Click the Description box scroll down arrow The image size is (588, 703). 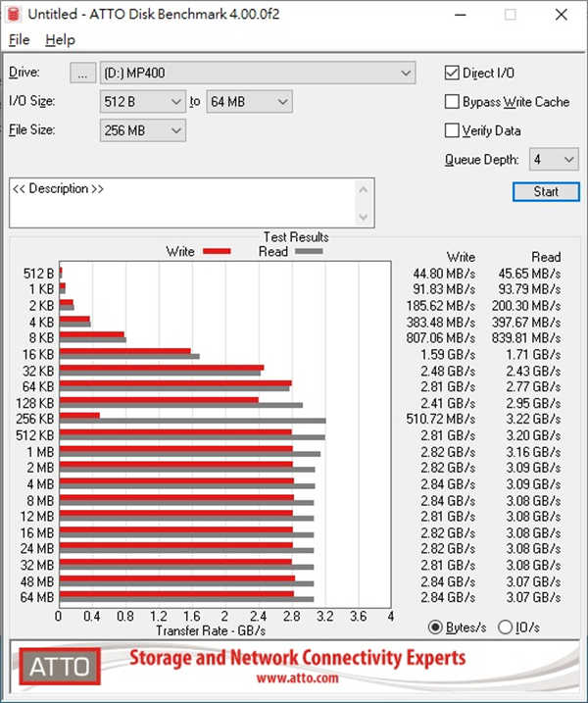(x=364, y=217)
